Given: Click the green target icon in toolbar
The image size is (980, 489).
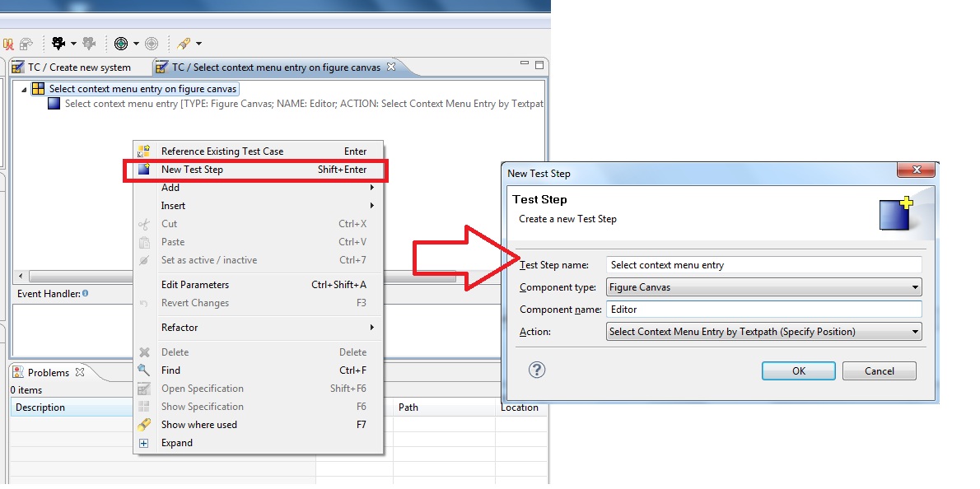Looking at the screenshot, I should coord(121,43).
